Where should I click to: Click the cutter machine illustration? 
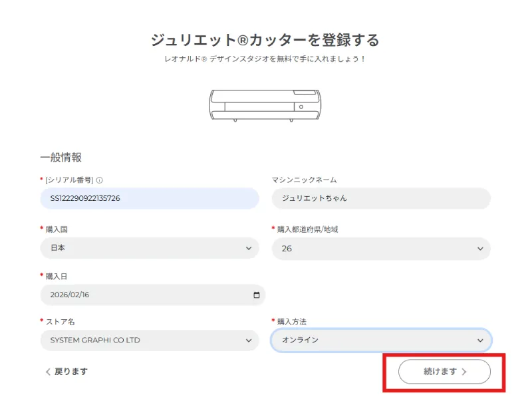(x=265, y=104)
